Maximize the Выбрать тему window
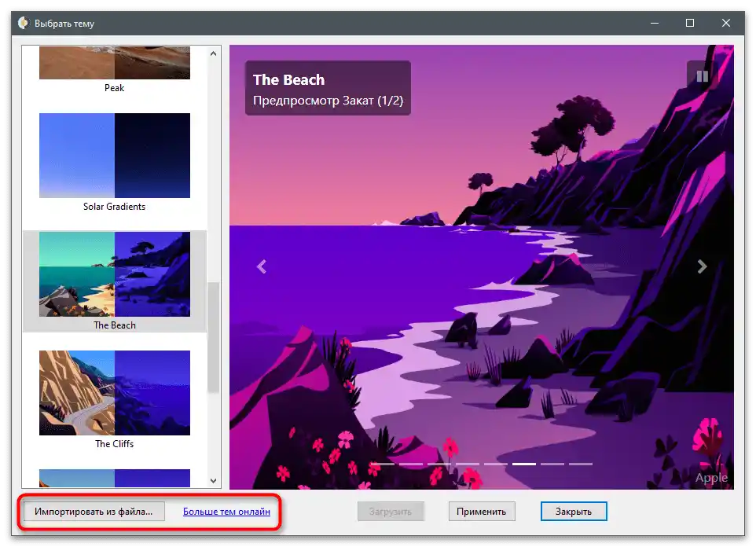The height and width of the screenshot is (547, 756). coord(690,23)
